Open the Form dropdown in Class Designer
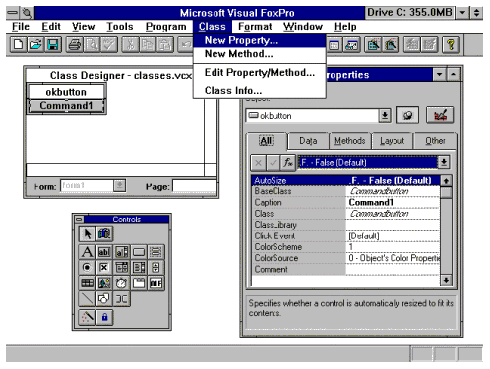This screenshot has height=369, width=490. (x=119, y=185)
